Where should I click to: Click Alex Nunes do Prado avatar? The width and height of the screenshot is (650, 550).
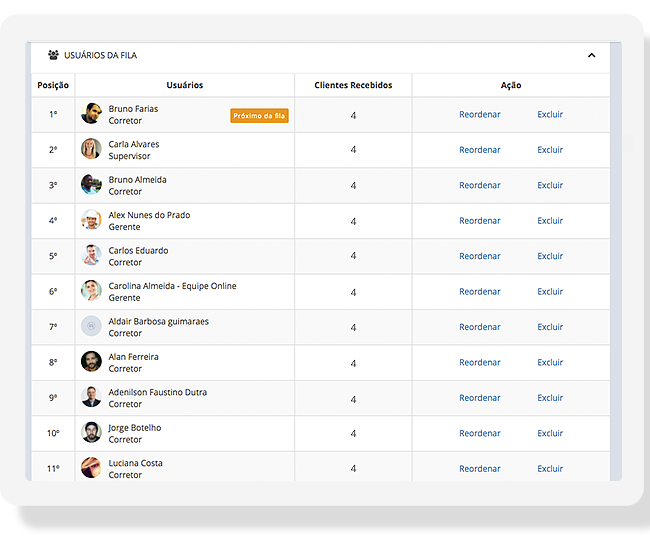pyautogui.click(x=91, y=221)
